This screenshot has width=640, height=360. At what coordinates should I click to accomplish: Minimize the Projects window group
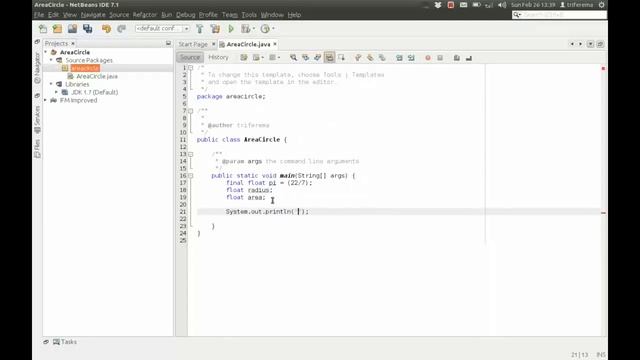(168, 43)
